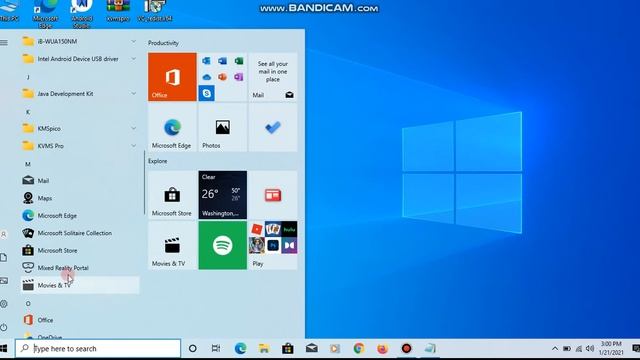The height and width of the screenshot is (360, 640).
Task: Open Mail in the app list
Action: (80, 180)
